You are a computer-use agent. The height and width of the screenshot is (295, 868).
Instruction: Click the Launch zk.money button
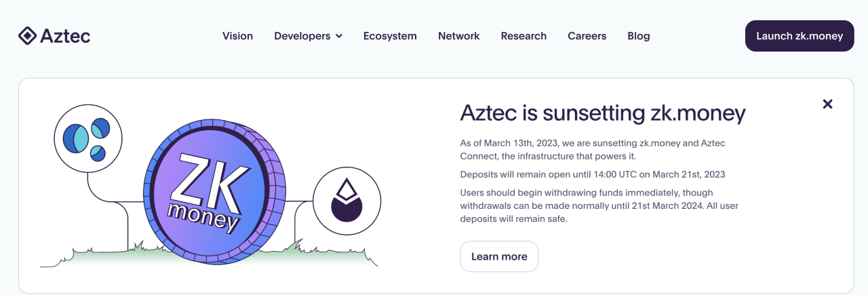800,36
